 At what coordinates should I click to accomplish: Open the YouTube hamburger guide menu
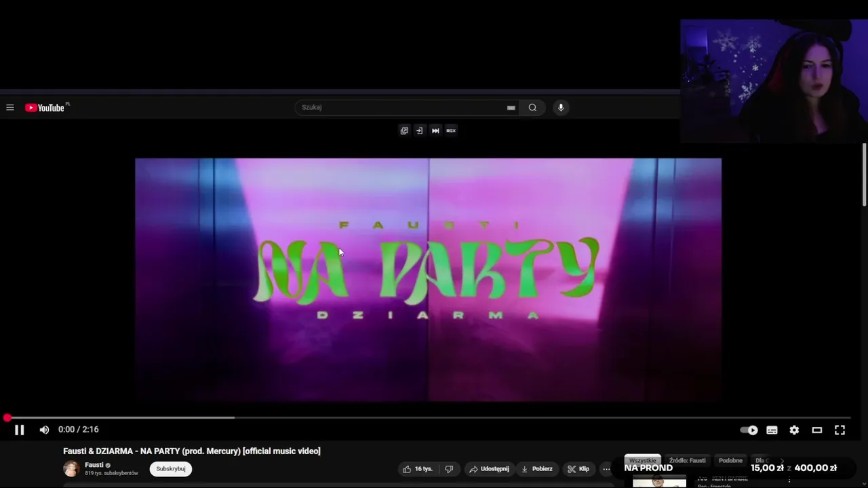pyautogui.click(x=10, y=107)
